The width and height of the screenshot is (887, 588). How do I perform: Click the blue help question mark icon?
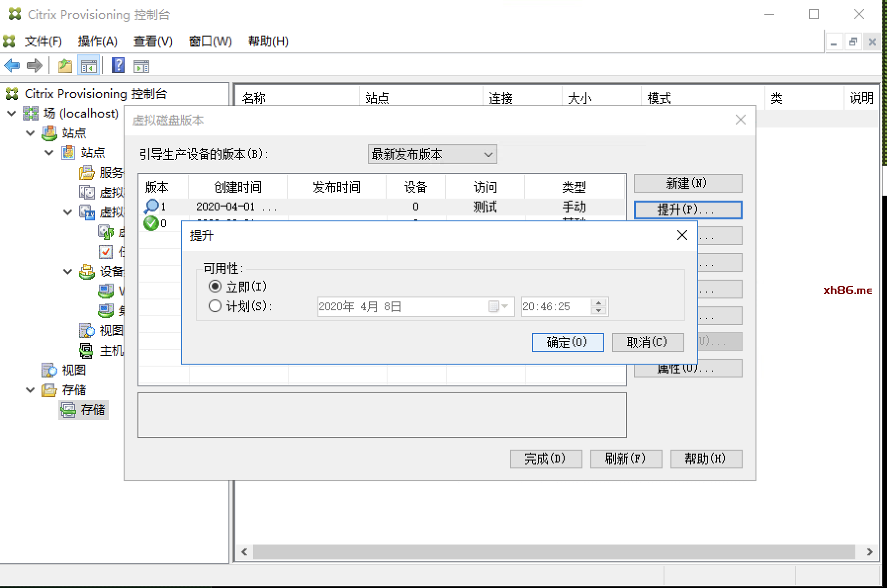pyautogui.click(x=118, y=66)
